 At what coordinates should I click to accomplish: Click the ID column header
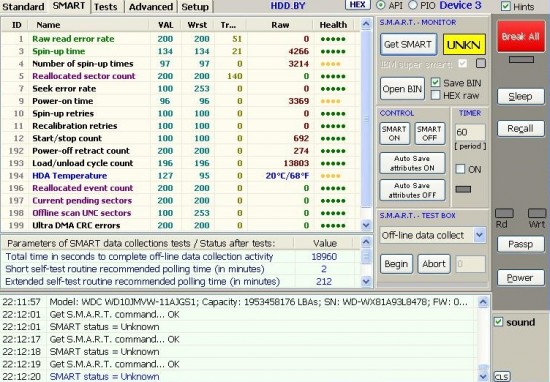(16, 25)
